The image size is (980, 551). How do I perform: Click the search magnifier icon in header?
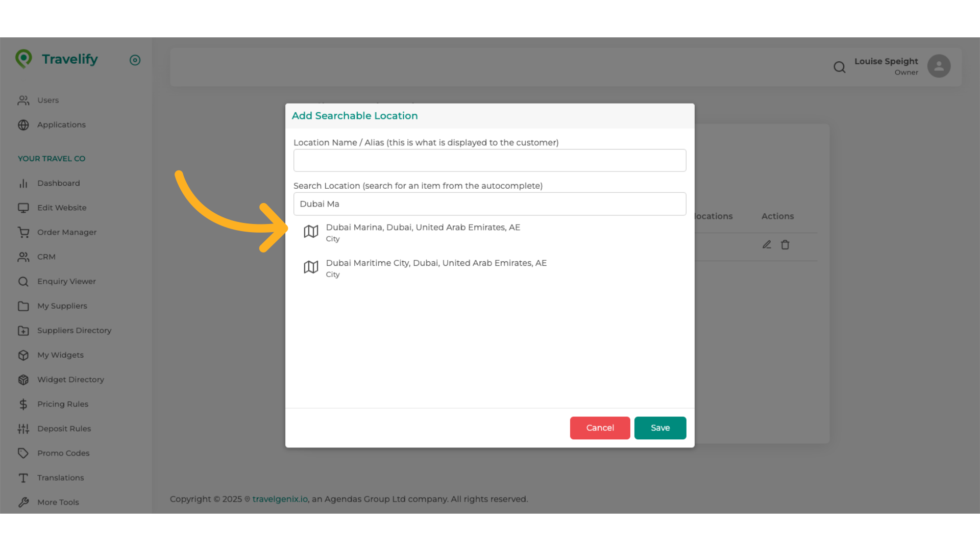point(839,67)
